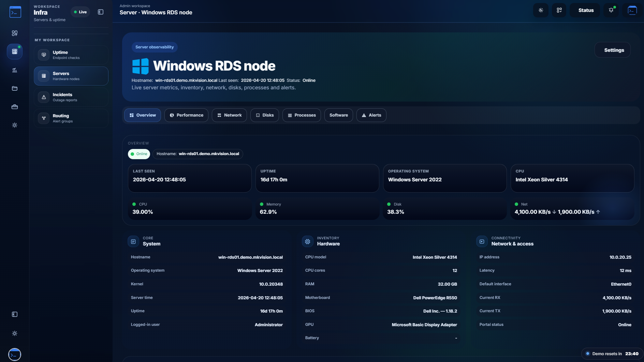This screenshot has height=362, width=644.
Task: Click the Hostname pill next to Online
Action: pos(198,154)
